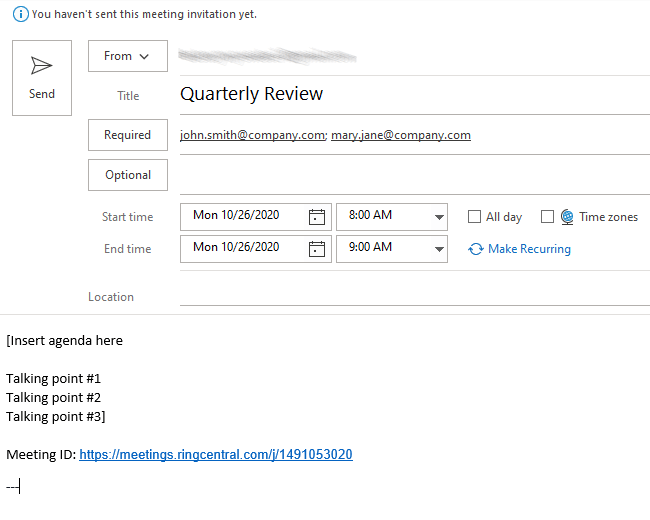Click the blurred From address text
Viewport: 650px width, 520px height.
pos(267,56)
